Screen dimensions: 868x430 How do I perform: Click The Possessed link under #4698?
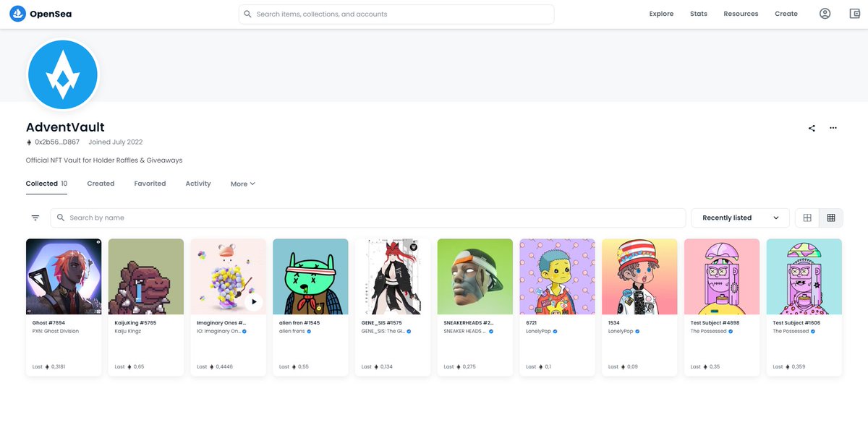tap(708, 331)
